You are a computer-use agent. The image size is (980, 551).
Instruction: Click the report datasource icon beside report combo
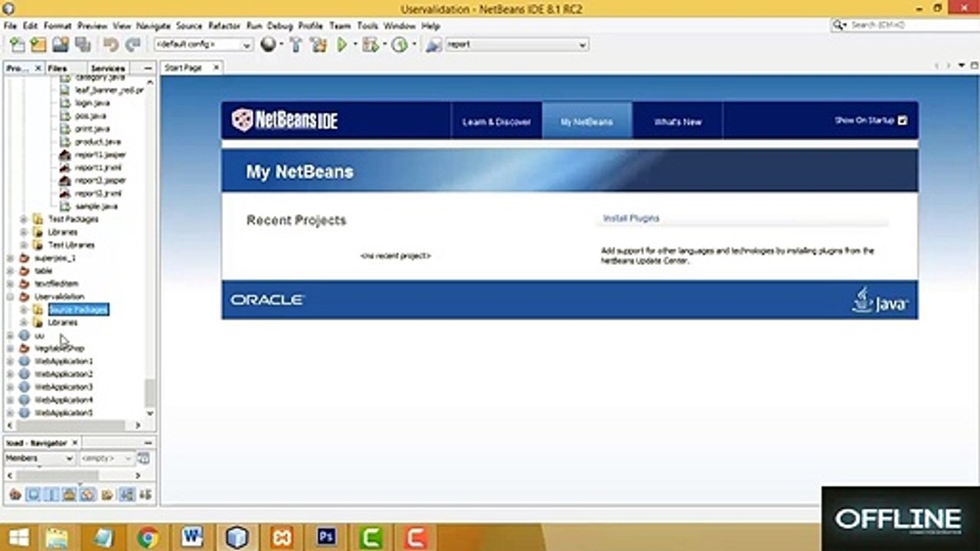[x=434, y=45]
